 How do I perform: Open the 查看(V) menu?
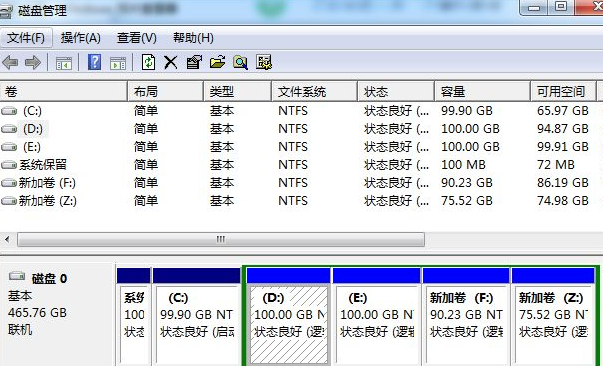pos(137,38)
